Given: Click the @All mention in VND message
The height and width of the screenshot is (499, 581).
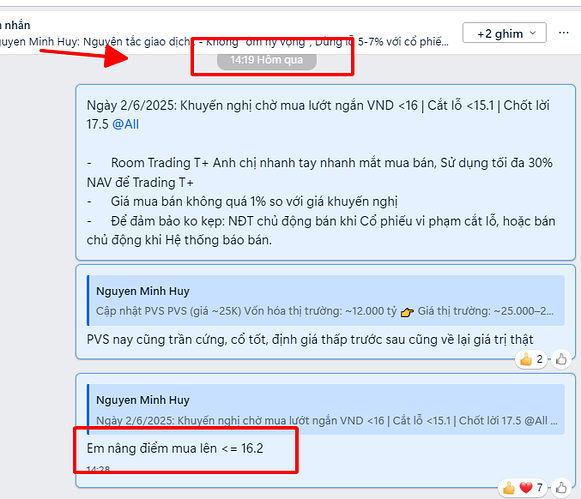Looking at the screenshot, I should point(125,124).
